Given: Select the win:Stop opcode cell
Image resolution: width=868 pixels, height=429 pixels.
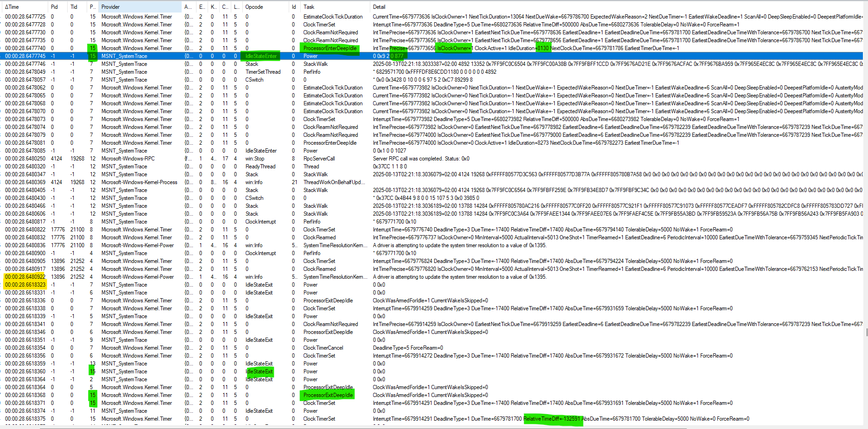Looking at the screenshot, I should (x=255, y=159).
